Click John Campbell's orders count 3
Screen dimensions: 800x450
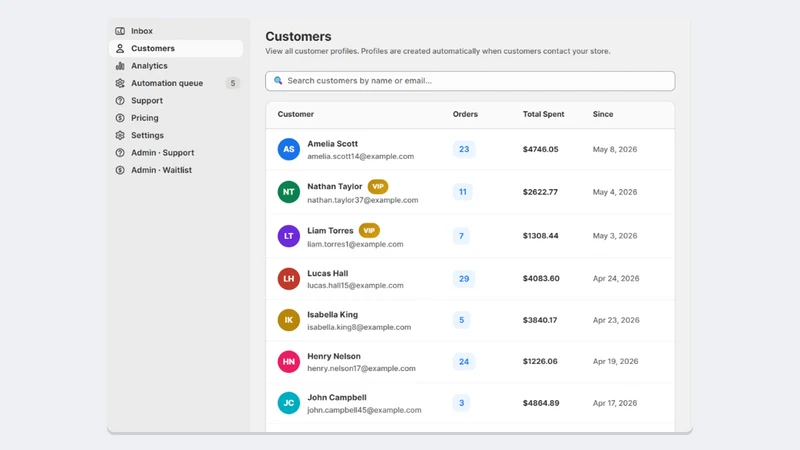pyautogui.click(x=461, y=403)
